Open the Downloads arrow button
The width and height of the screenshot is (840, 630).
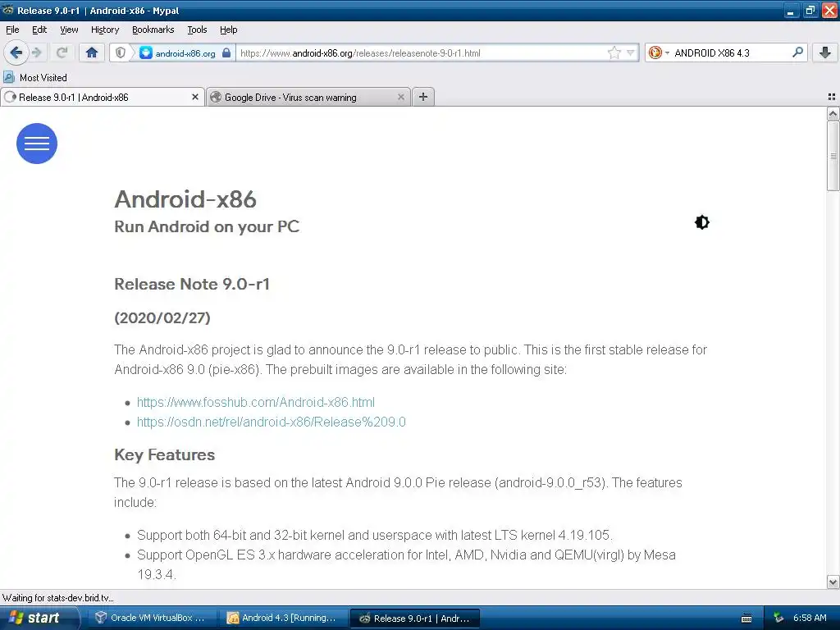825,52
